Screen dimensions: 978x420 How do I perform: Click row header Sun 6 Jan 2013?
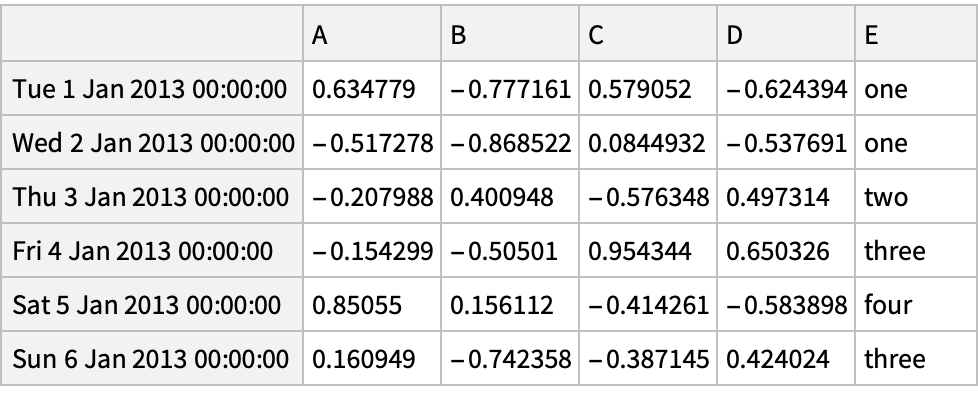tap(152, 358)
